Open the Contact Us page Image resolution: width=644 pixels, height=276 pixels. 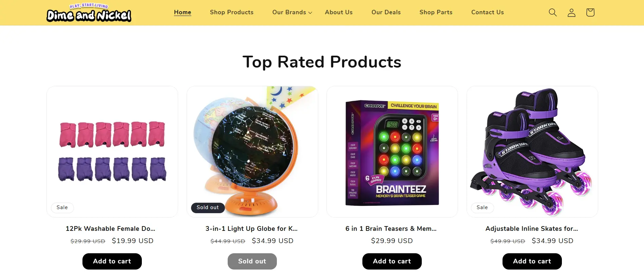488,12
